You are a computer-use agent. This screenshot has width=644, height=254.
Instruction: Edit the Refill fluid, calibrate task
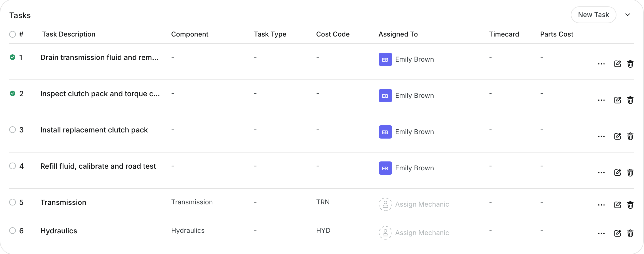(617, 173)
